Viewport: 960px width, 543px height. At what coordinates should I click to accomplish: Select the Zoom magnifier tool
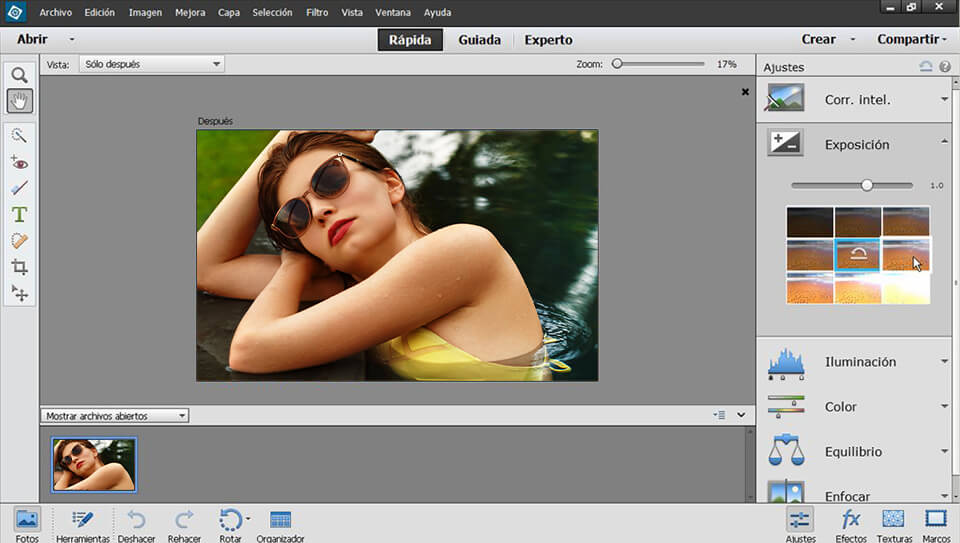pyautogui.click(x=20, y=75)
